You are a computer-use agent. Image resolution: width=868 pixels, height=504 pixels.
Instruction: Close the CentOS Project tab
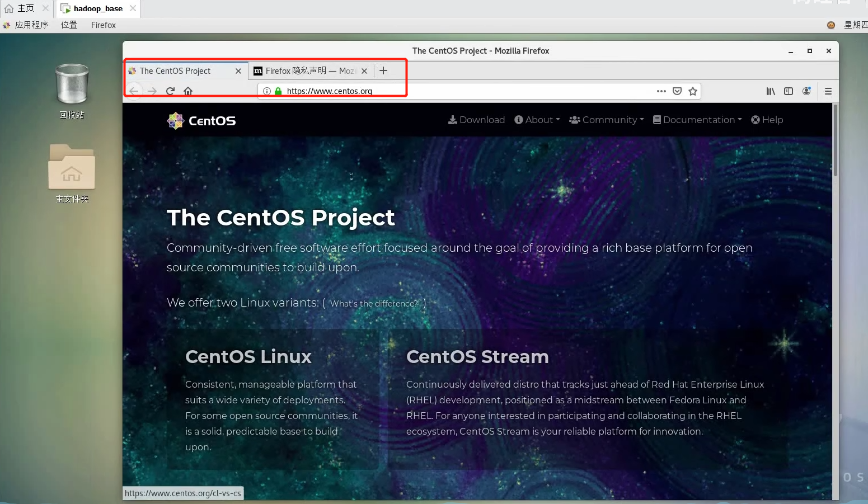pos(238,71)
